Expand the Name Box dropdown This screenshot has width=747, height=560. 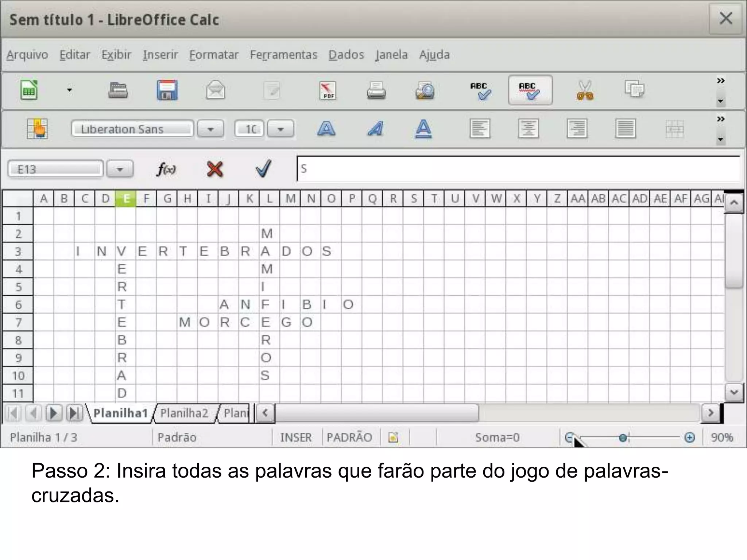coord(120,170)
